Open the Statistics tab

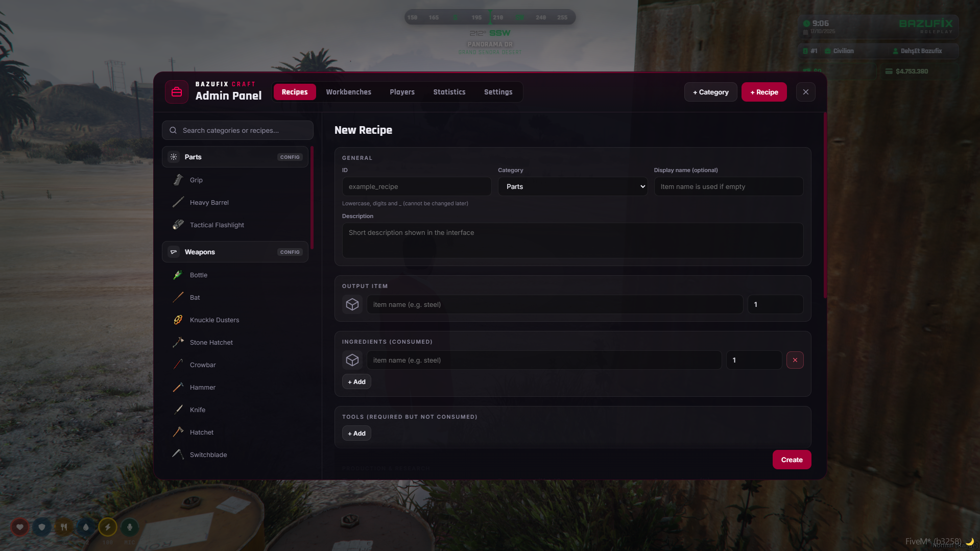[449, 92]
